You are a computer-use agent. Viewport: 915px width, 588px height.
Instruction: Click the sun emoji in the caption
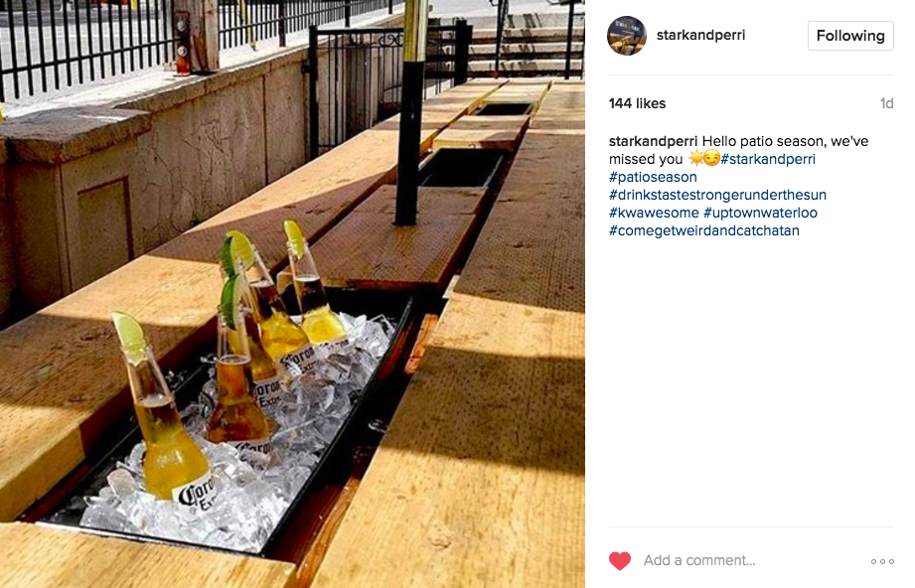pyautogui.click(x=695, y=159)
